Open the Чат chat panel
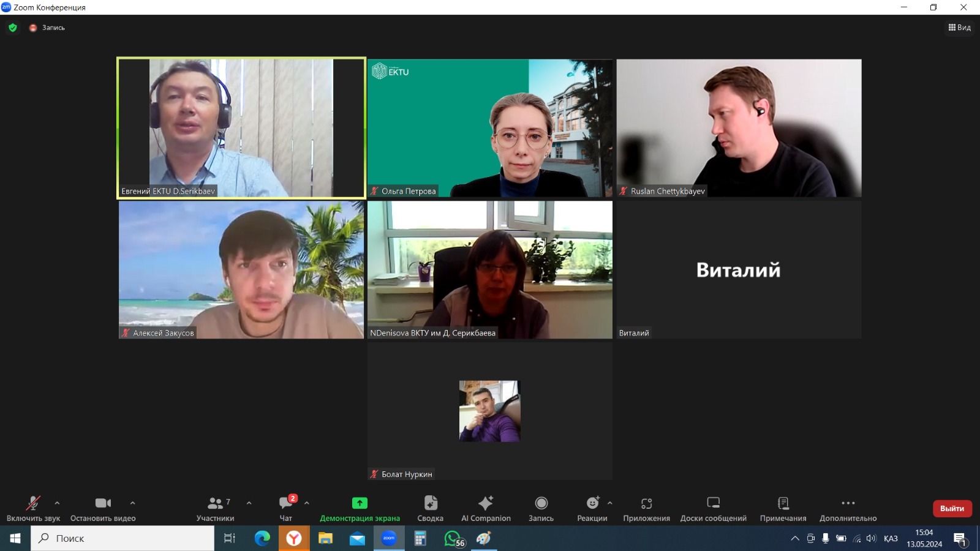980x551 pixels. (286, 508)
